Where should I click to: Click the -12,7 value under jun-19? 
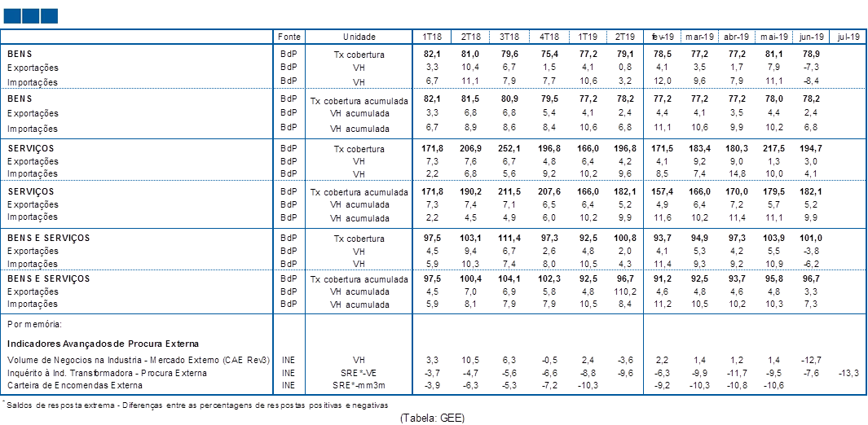click(812, 361)
